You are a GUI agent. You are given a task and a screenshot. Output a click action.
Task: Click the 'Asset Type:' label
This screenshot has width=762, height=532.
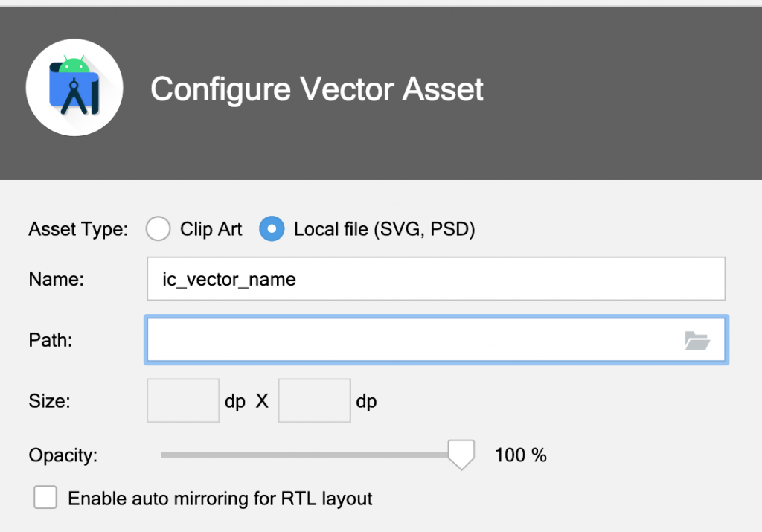78,229
